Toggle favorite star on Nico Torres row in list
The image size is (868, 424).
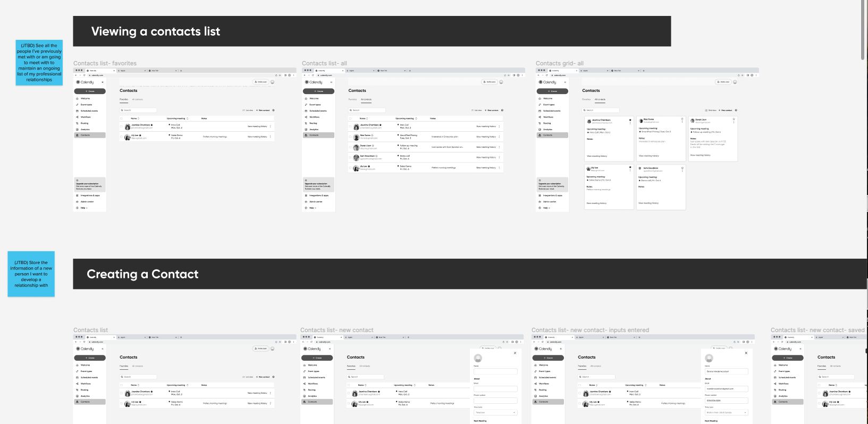pos(372,135)
